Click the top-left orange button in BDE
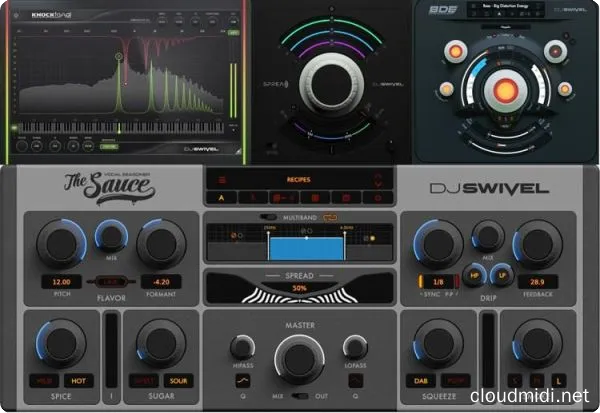 (456, 51)
